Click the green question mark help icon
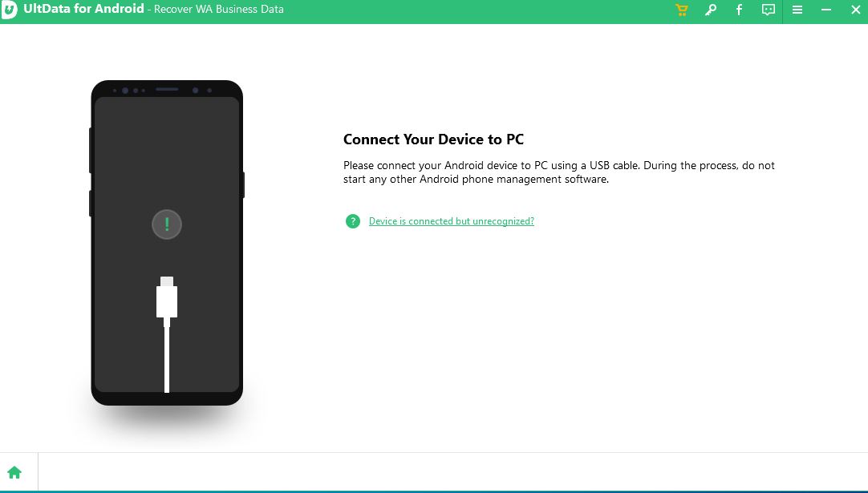Viewport: 868px width, 493px height. (353, 221)
